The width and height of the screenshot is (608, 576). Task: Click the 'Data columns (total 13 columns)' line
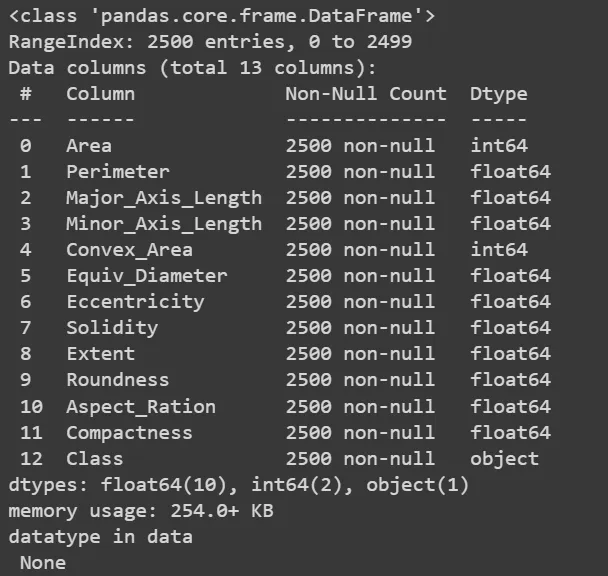(x=192, y=68)
